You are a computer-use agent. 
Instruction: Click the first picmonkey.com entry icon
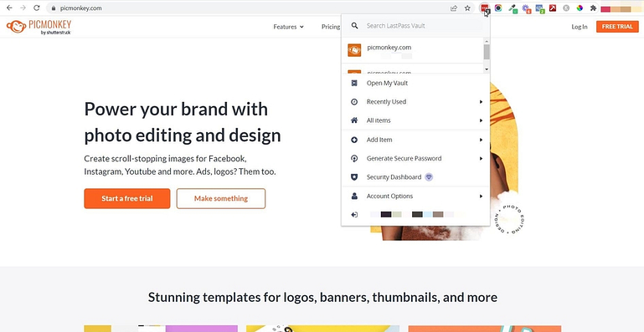pos(354,50)
